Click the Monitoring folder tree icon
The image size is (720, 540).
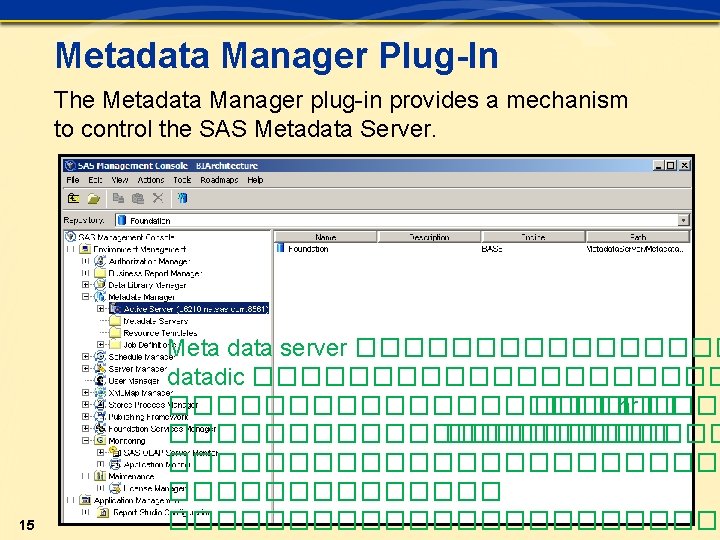coord(100,440)
